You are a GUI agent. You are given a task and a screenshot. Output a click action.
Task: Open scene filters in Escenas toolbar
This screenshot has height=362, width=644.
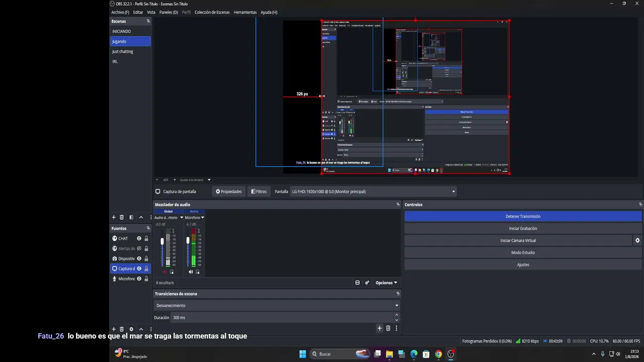[131, 217]
